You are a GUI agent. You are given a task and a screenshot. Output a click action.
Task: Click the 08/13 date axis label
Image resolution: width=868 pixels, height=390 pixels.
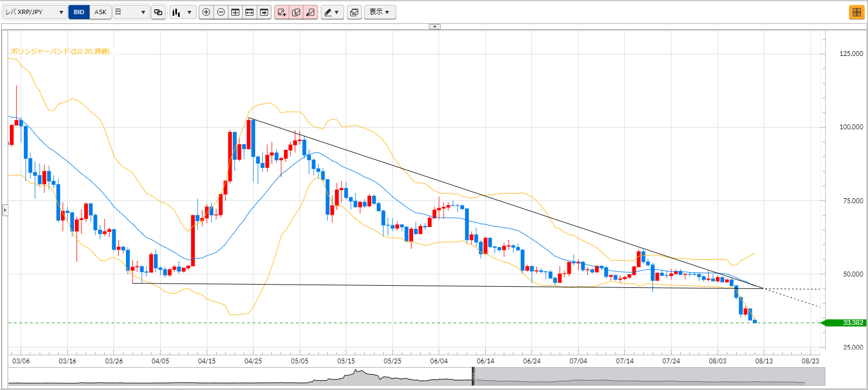pyautogui.click(x=764, y=361)
